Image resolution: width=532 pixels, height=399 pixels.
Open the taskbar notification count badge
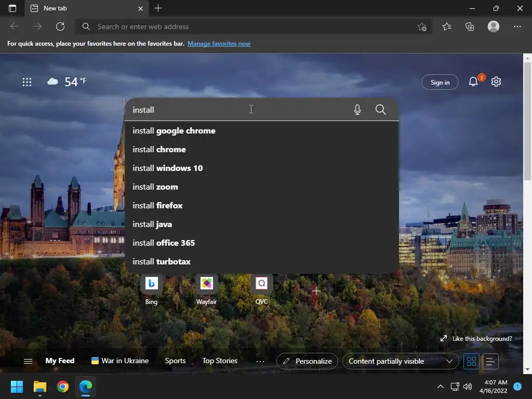517,387
